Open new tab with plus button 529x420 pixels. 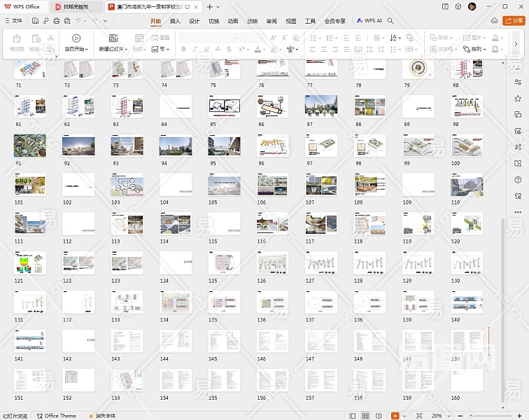click(x=211, y=6)
